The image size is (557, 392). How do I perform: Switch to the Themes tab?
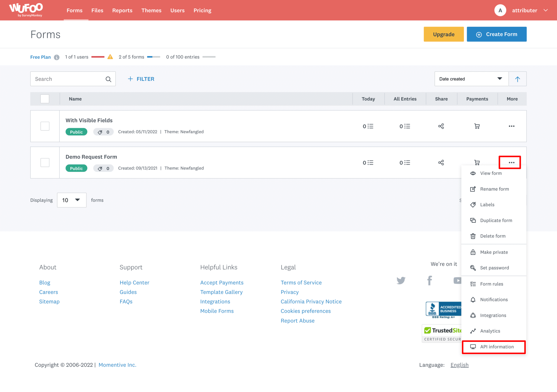[x=151, y=10]
